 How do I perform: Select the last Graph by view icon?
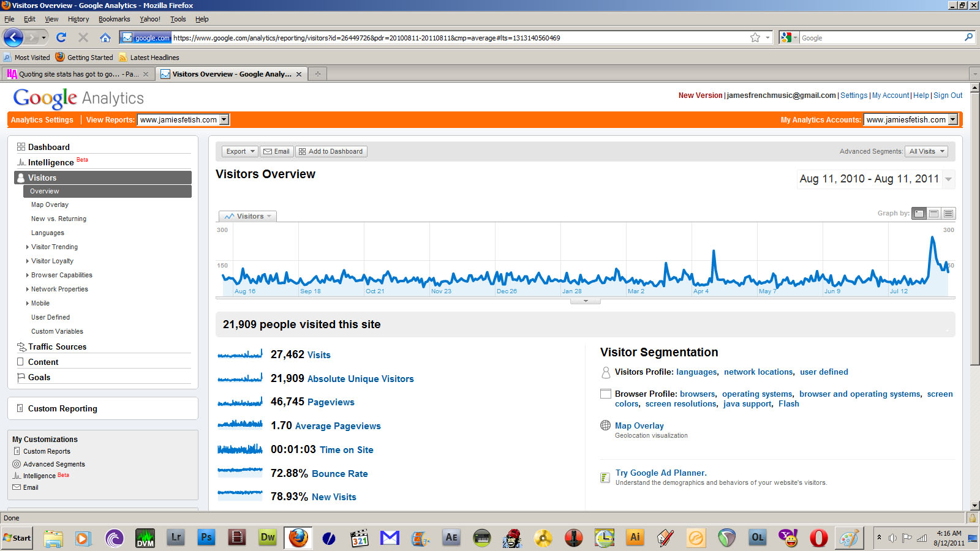948,214
